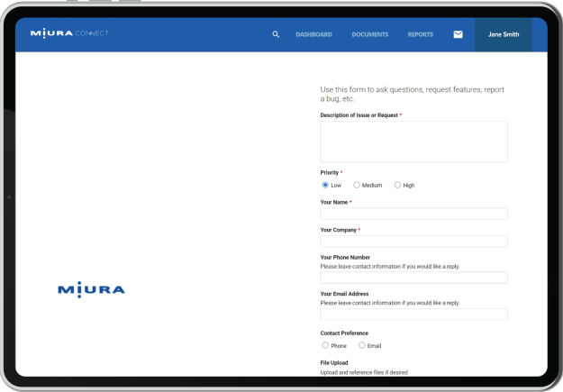563x392 pixels.
Task: Open the Dashboard menu item
Action: pyautogui.click(x=313, y=34)
